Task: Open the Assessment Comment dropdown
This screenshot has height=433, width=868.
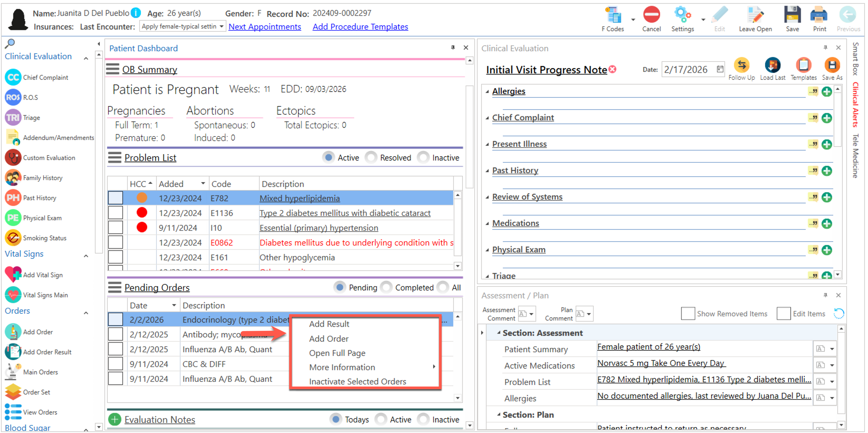Action: 531,314
